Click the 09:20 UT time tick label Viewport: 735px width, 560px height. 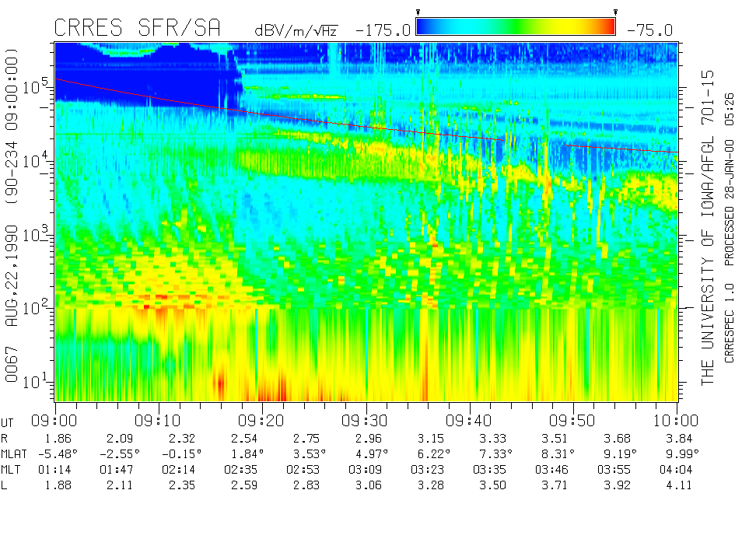262,420
